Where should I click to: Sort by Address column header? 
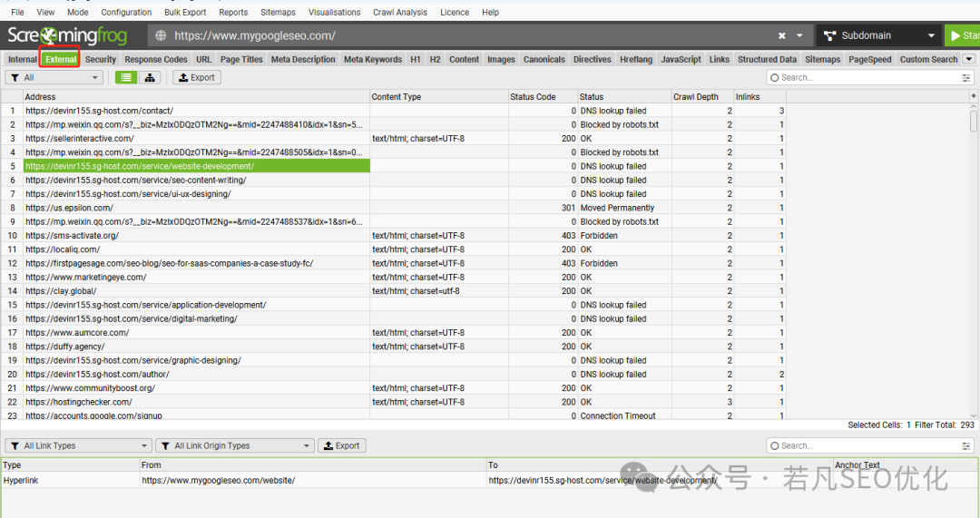coord(196,97)
